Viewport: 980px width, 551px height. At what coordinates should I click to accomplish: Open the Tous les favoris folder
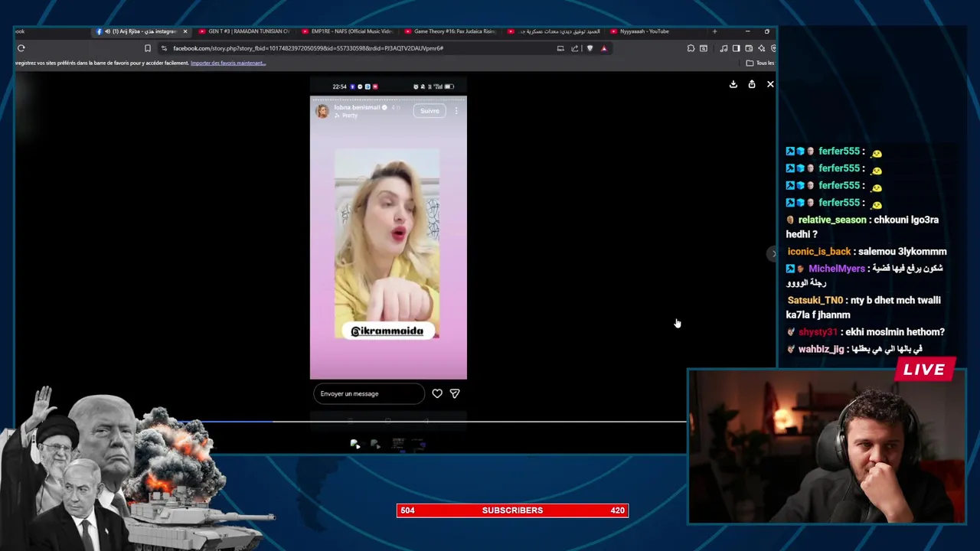(759, 63)
